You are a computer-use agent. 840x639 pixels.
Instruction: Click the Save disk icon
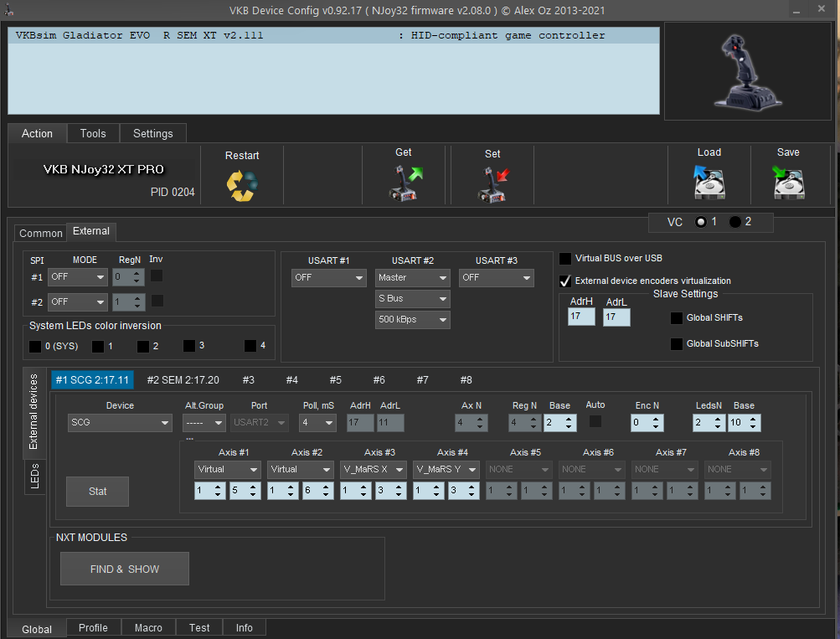pyautogui.click(x=788, y=183)
